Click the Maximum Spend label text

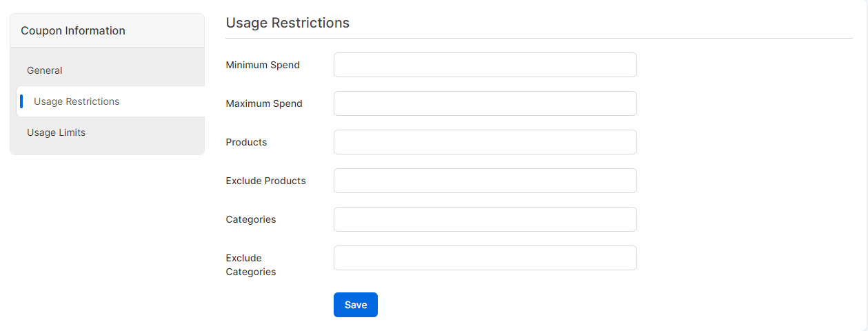pyautogui.click(x=264, y=103)
